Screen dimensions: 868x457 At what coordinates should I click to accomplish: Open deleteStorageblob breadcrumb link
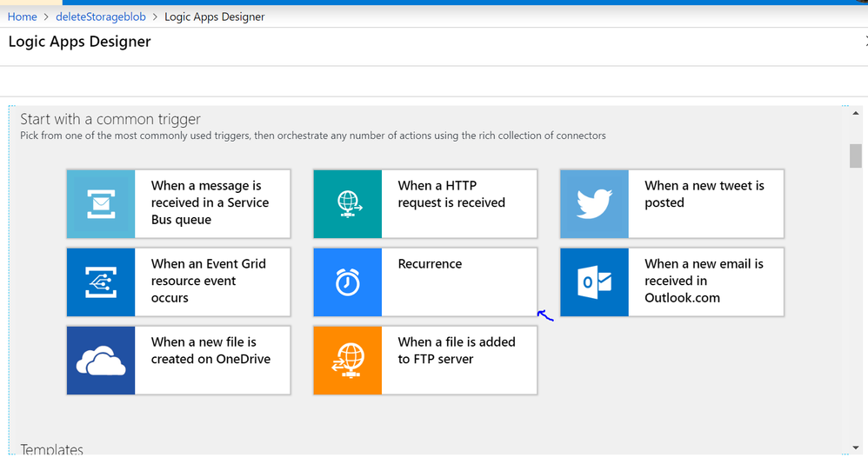click(x=101, y=17)
